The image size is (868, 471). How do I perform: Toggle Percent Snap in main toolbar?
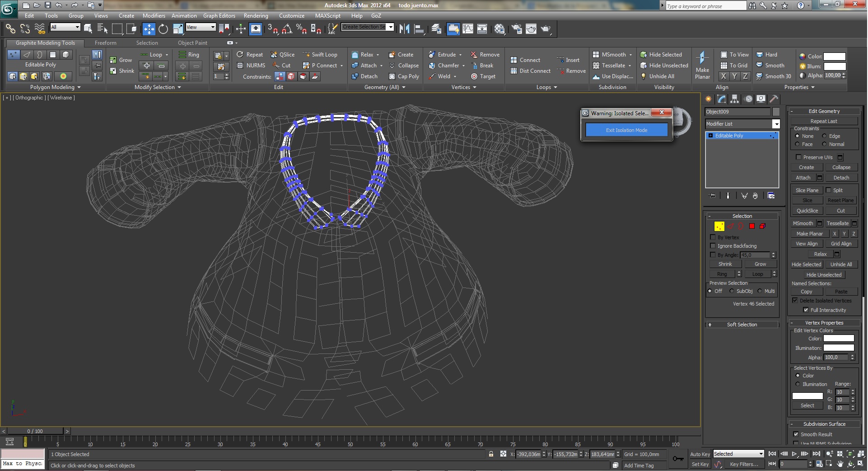[301, 29]
